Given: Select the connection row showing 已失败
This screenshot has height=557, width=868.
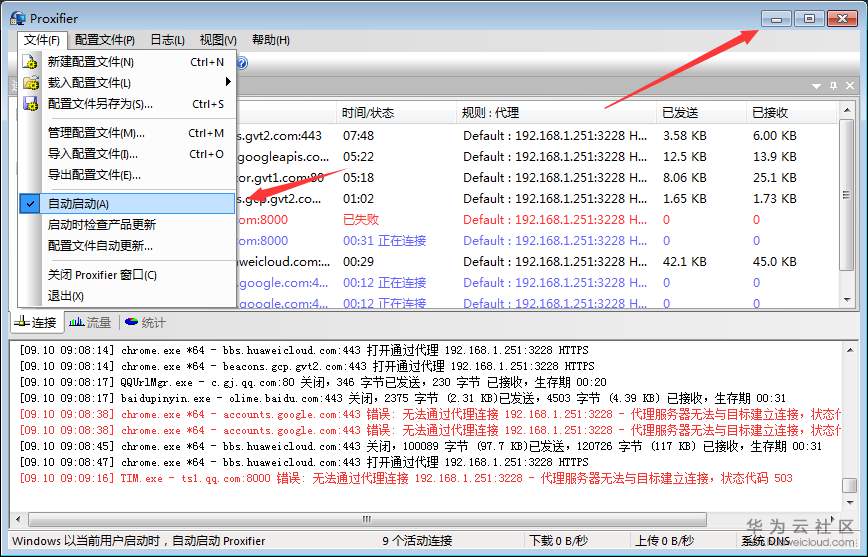Looking at the screenshot, I should [x=537, y=220].
